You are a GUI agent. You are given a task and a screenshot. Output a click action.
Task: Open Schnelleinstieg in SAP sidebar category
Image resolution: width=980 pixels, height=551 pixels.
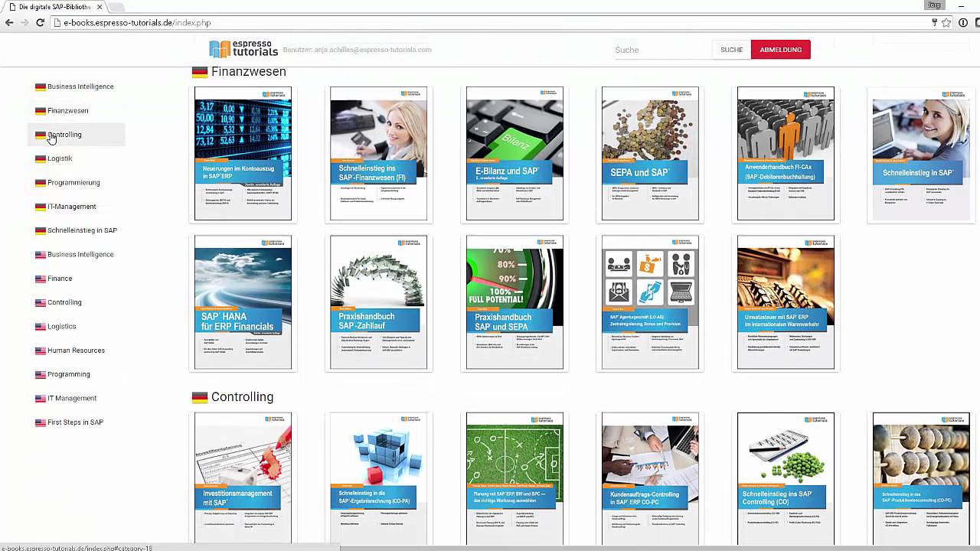pyautogui.click(x=77, y=230)
